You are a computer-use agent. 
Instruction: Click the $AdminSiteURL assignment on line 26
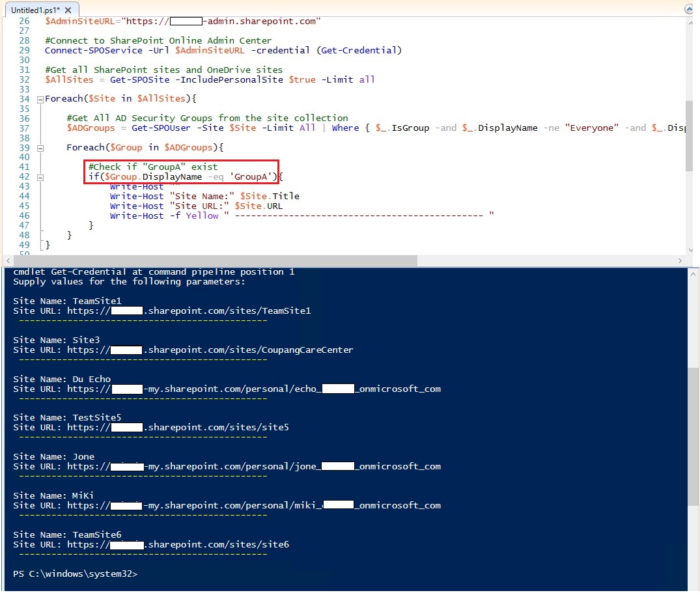182,21
